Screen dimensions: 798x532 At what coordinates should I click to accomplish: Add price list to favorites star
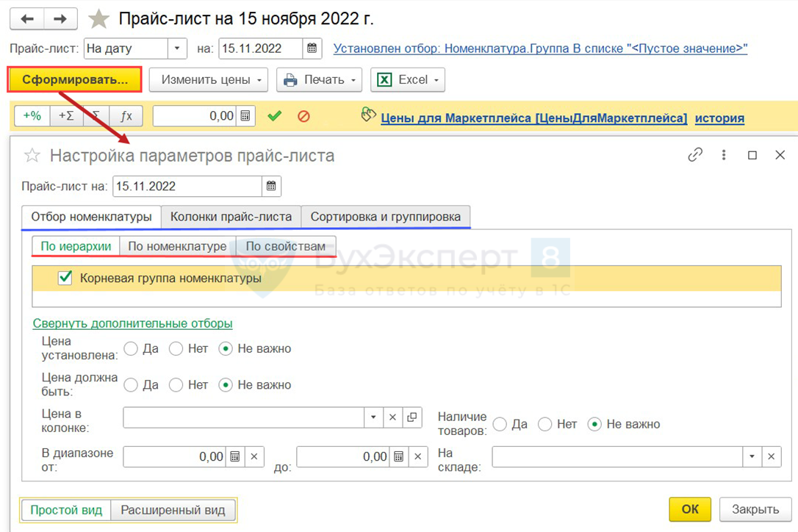click(98, 19)
